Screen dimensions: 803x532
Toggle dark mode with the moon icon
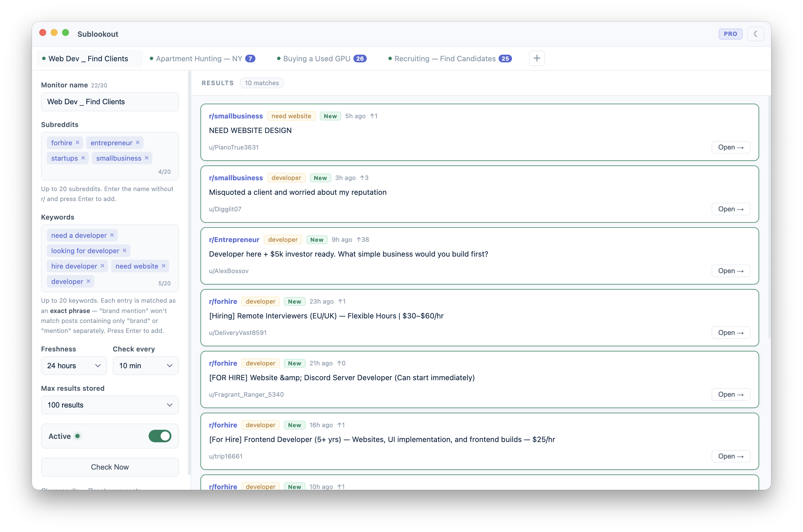tap(756, 34)
